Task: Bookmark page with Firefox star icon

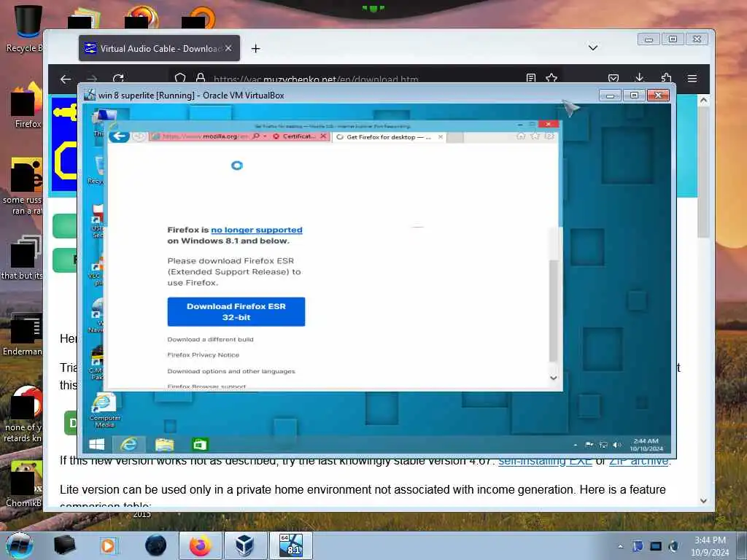Action: point(551,78)
